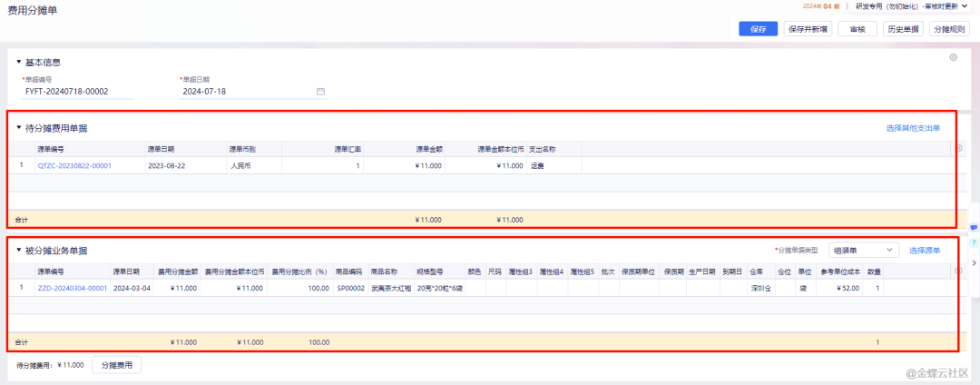Open column settings for 被分摊业务单据 table

tap(959, 270)
